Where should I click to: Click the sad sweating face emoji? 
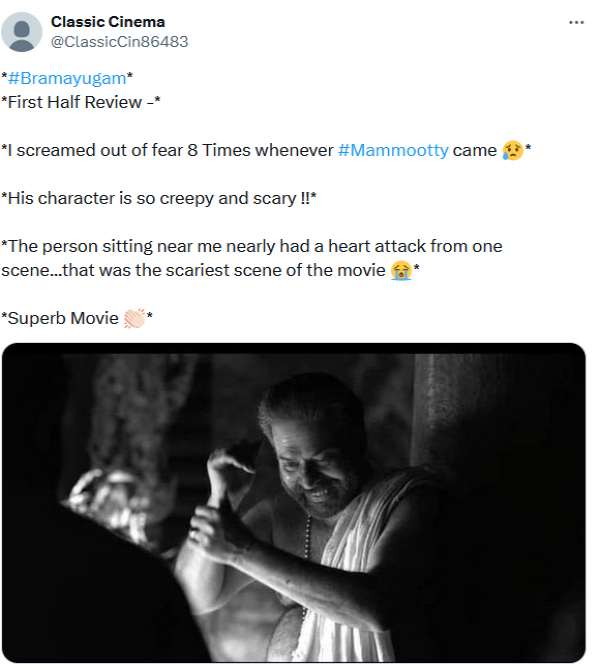[x=513, y=151]
